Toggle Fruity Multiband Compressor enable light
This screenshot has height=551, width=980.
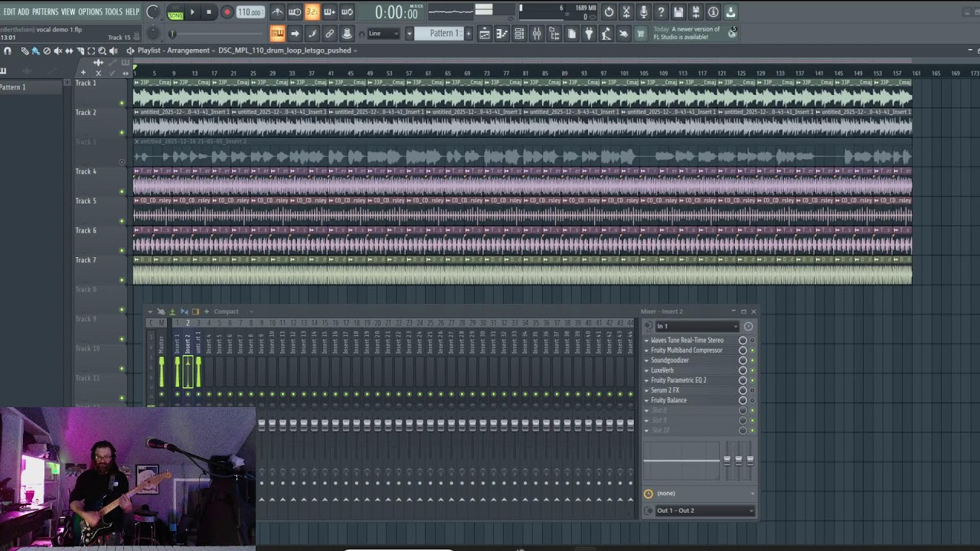pyautogui.click(x=752, y=350)
